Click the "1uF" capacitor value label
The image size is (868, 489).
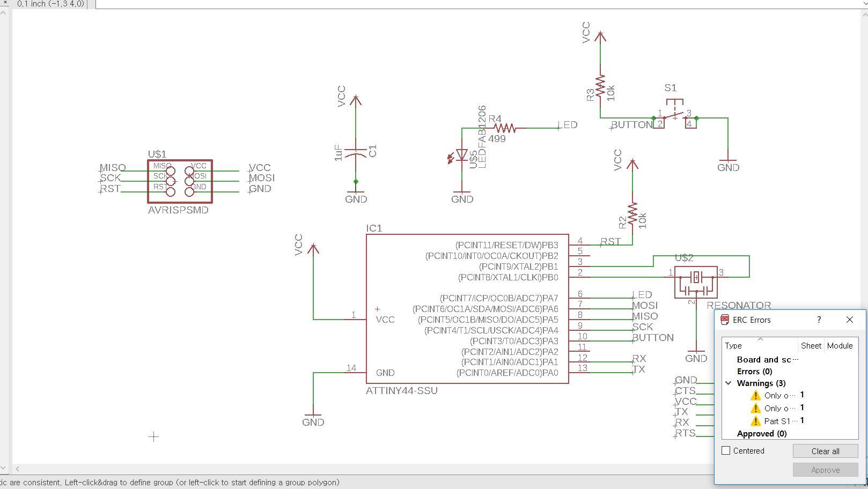pos(338,152)
